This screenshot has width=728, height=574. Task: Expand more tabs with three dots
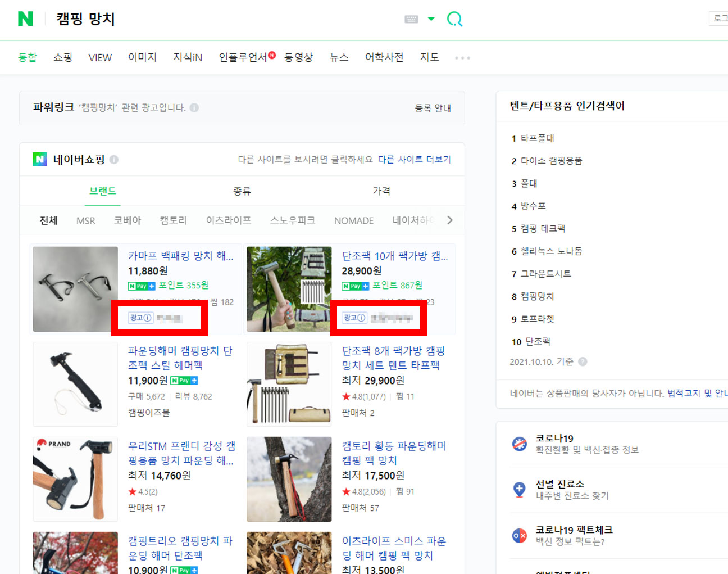[462, 58]
